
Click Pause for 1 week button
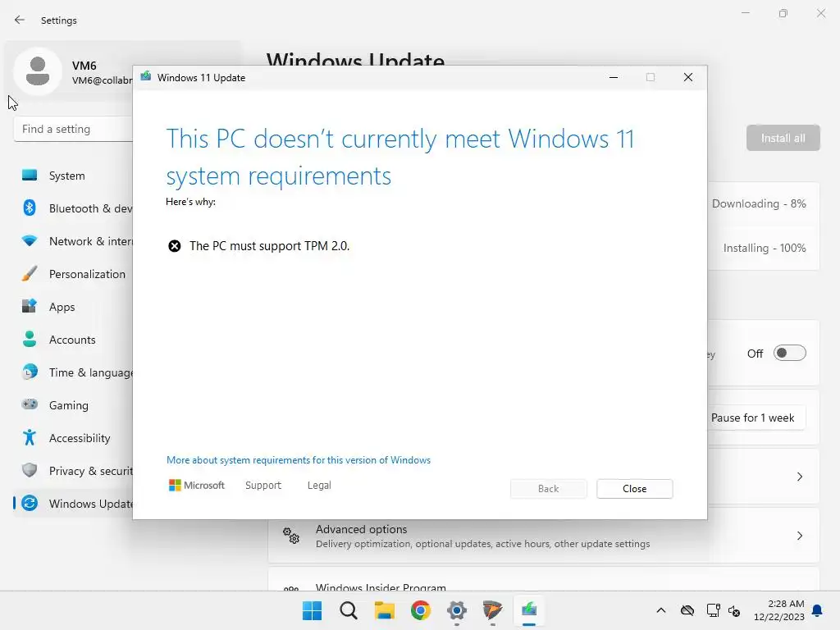point(752,418)
